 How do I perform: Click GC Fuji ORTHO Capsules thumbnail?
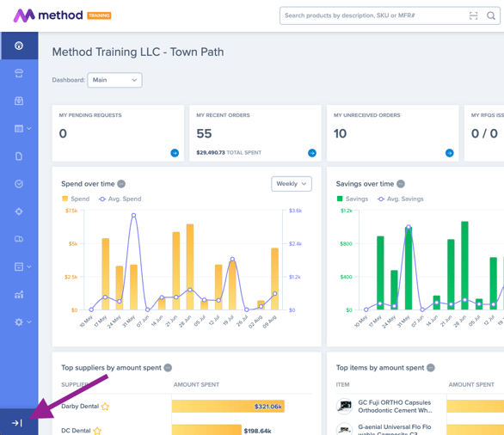point(345,406)
